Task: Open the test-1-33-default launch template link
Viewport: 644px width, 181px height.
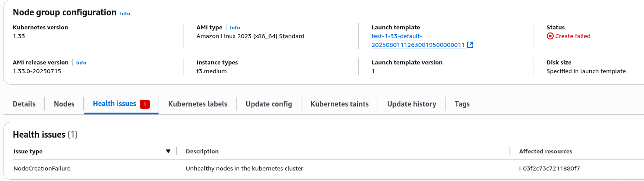Action: (418, 40)
